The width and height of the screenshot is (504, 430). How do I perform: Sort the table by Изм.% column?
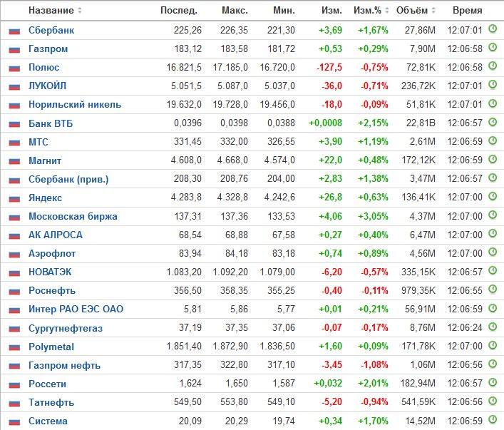tap(371, 10)
